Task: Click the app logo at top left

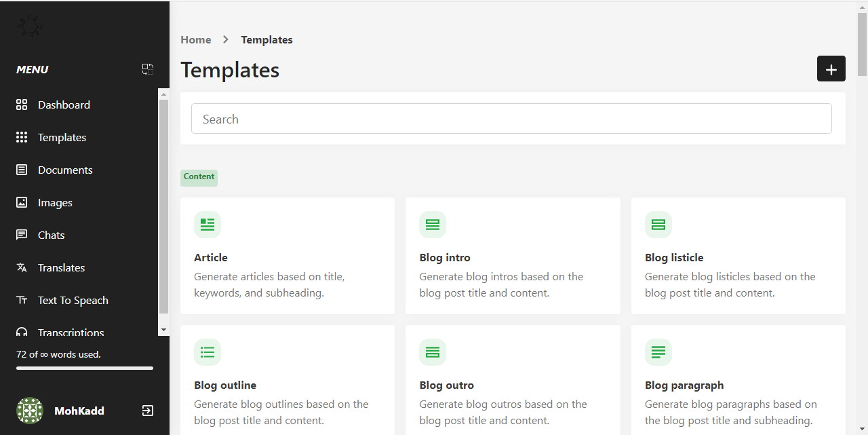Action: pyautogui.click(x=30, y=26)
